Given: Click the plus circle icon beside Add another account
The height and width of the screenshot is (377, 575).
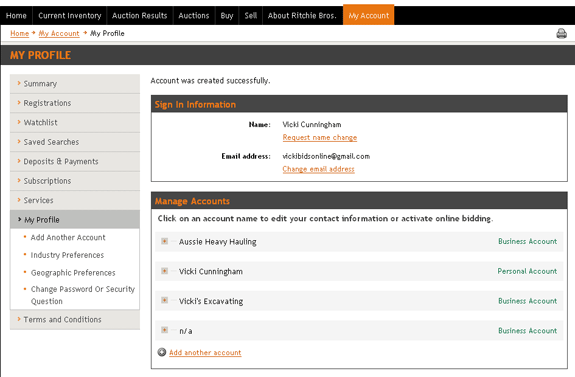Looking at the screenshot, I should 162,352.
